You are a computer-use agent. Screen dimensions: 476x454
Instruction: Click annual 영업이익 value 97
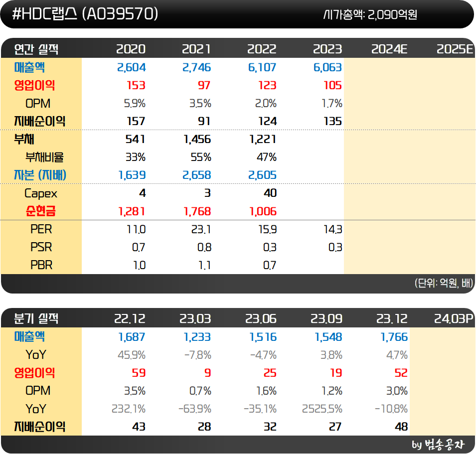pos(204,85)
